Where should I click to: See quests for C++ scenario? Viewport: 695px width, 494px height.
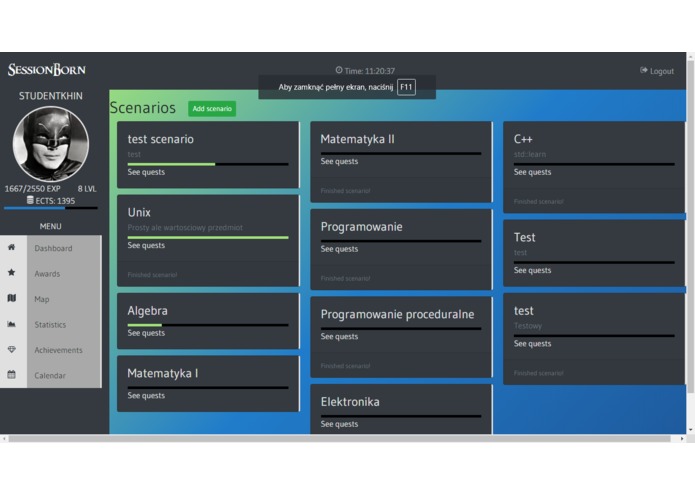tap(533, 172)
